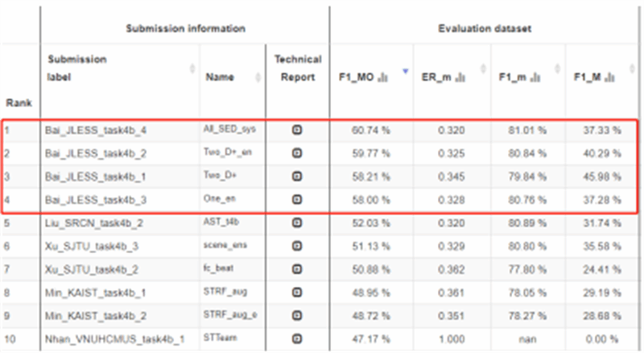Open technical report for Bai_JLESS_task4b_2
The image size is (644, 353).
[x=297, y=152]
